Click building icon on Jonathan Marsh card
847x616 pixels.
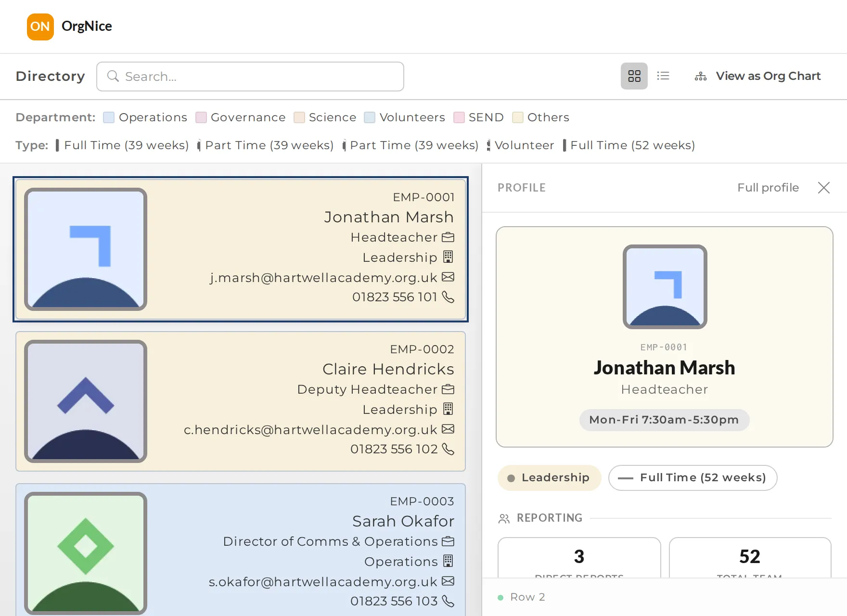448,257
